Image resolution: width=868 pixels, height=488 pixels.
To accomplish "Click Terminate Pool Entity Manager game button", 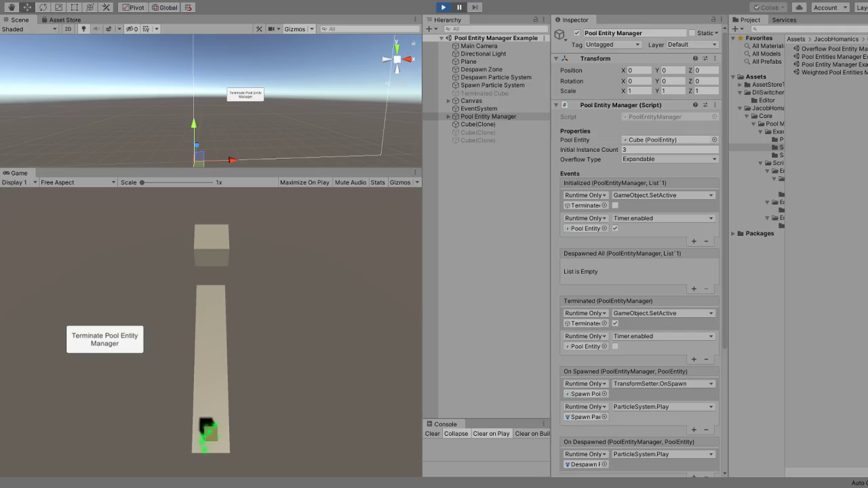I will coord(105,340).
